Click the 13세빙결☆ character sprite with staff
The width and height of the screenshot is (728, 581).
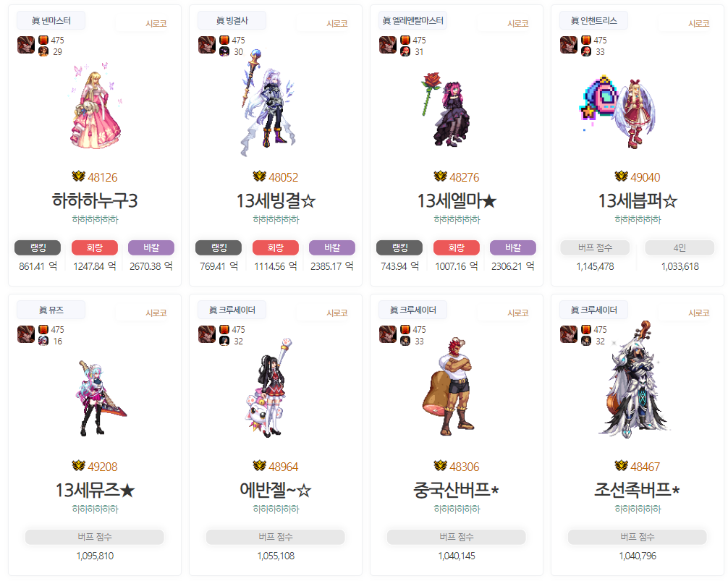(x=266, y=103)
